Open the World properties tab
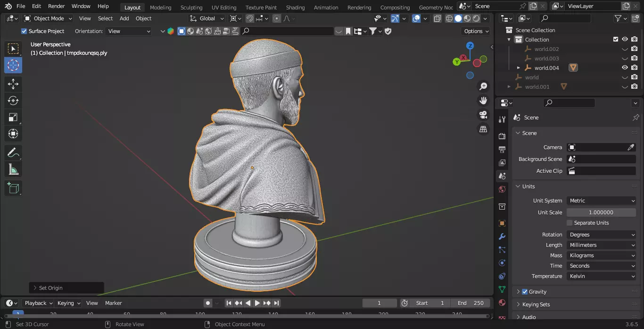Viewport: 644px width, 329px height. pos(502,189)
